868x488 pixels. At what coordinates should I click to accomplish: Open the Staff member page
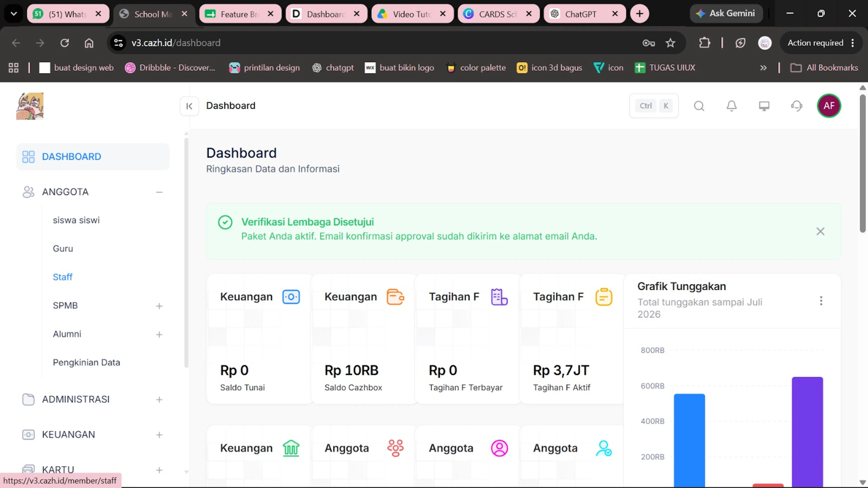click(x=63, y=277)
